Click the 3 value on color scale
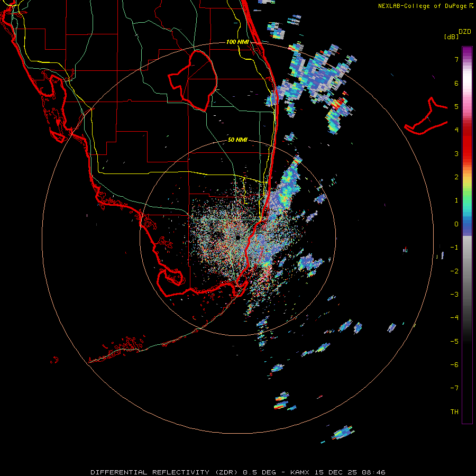 (456, 153)
